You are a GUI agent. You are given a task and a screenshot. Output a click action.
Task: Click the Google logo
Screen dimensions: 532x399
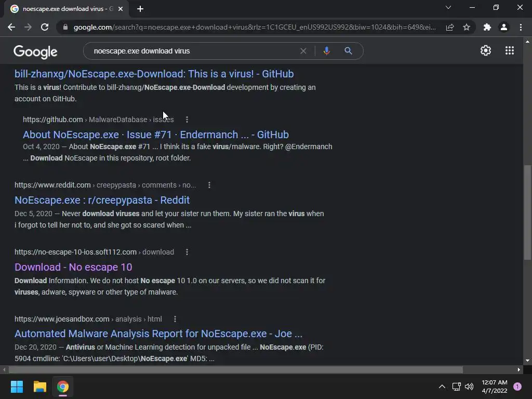tap(35, 51)
